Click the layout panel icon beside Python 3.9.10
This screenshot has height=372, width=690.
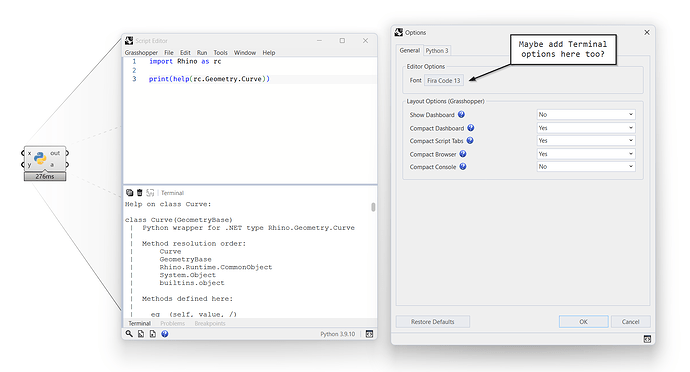click(x=369, y=334)
